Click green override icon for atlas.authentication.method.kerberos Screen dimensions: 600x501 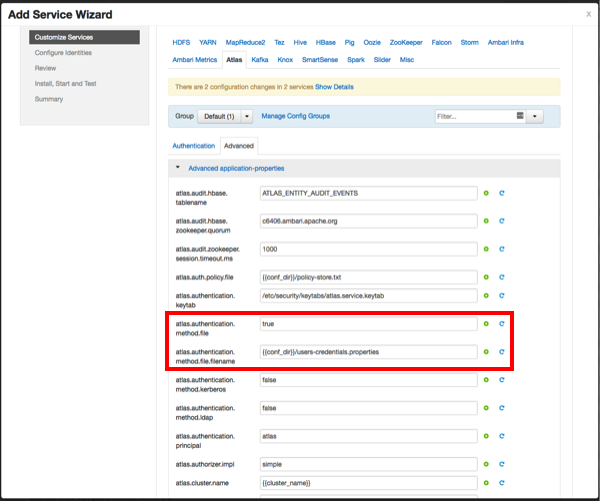tap(486, 381)
